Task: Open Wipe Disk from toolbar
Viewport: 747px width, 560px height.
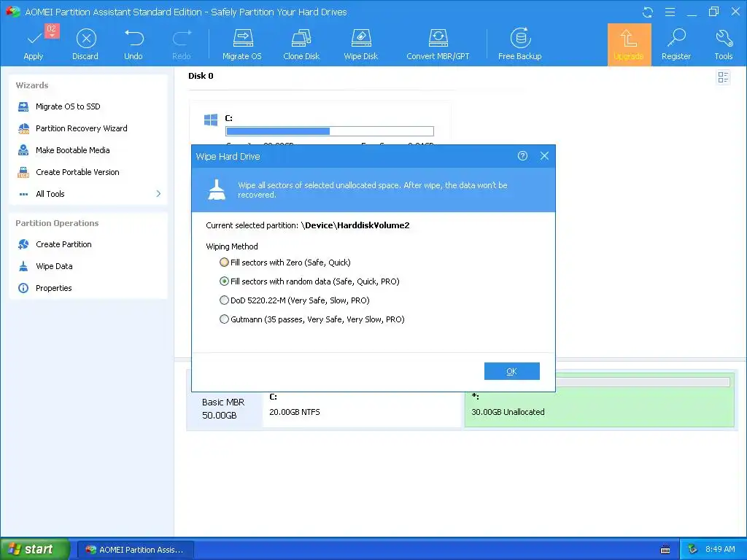Action: click(x=360, y=44)
